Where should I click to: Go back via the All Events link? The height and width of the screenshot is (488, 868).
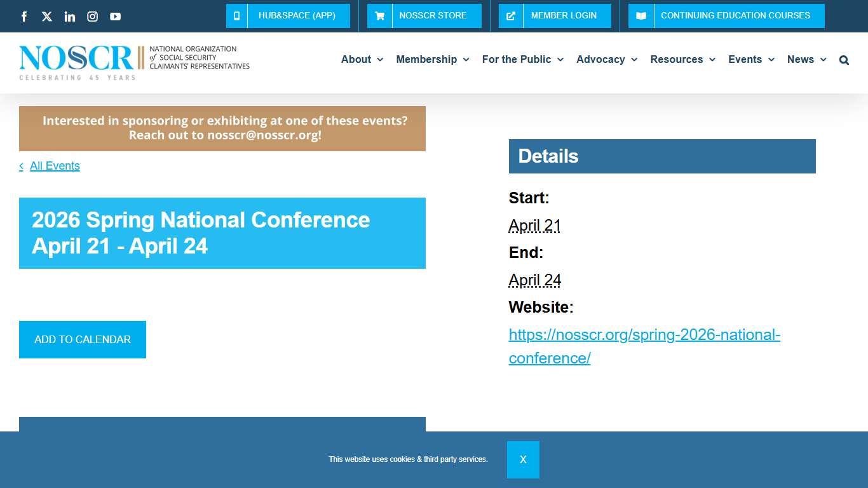click(55, 165)
